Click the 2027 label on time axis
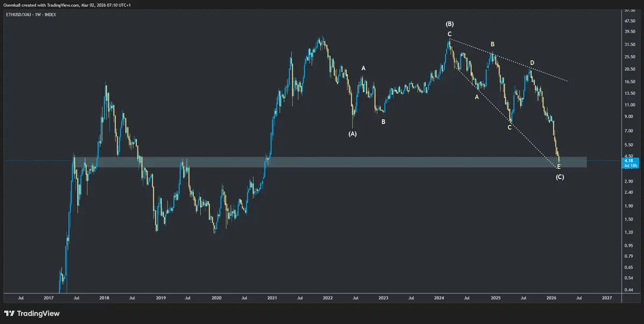 [x=607, y=297]
